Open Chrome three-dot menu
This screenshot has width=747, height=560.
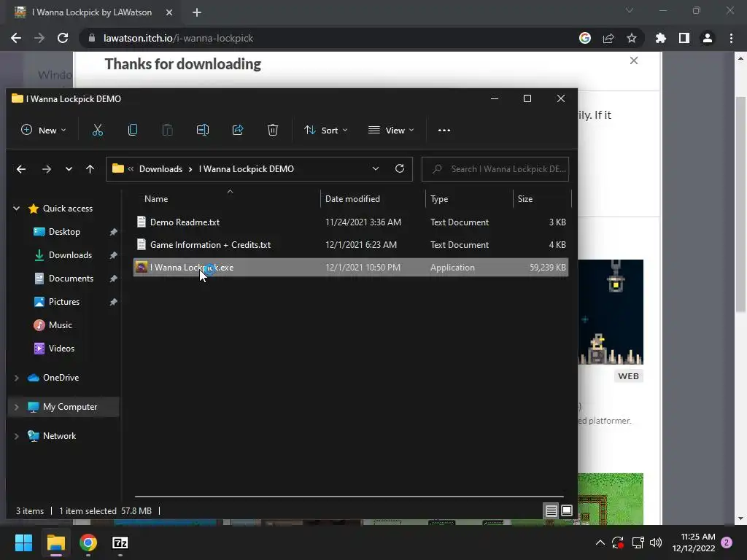pos(731,38)
